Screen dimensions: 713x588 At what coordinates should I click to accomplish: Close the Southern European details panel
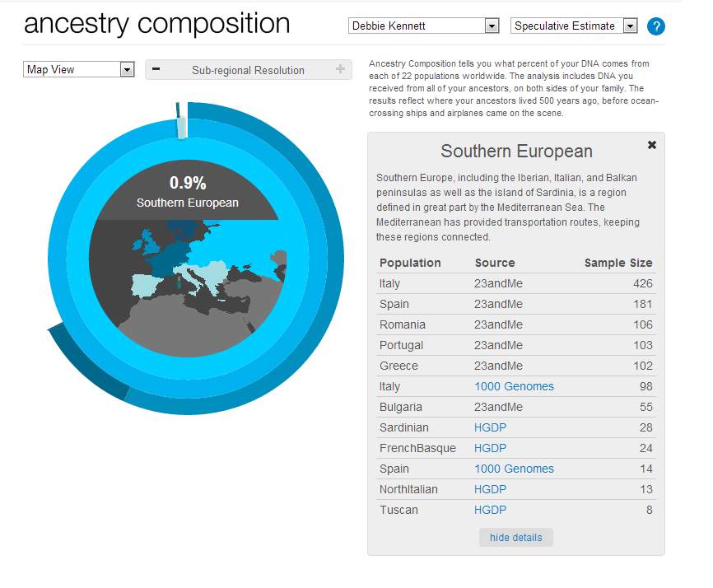tap(652, 144)
